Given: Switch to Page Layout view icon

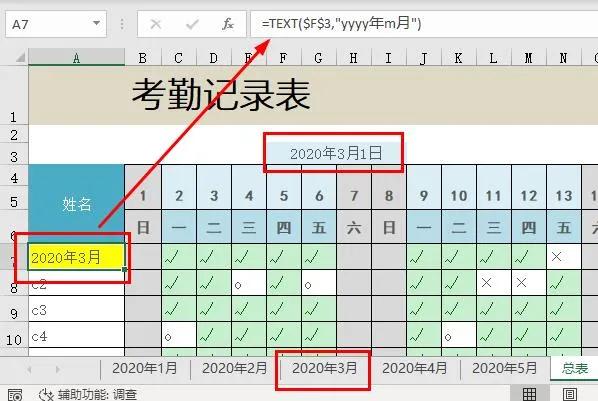Looking at the screenshot, I should pos(570,394).
